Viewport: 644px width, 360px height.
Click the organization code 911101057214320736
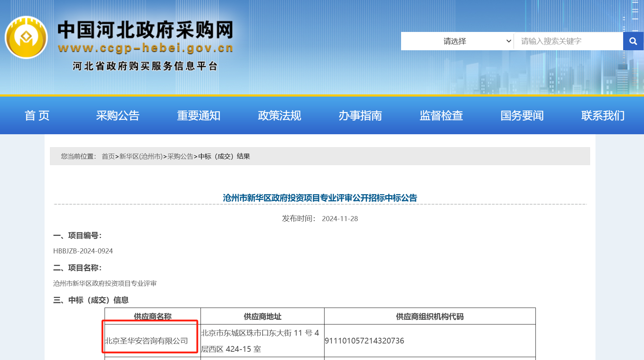pos(364,341)
